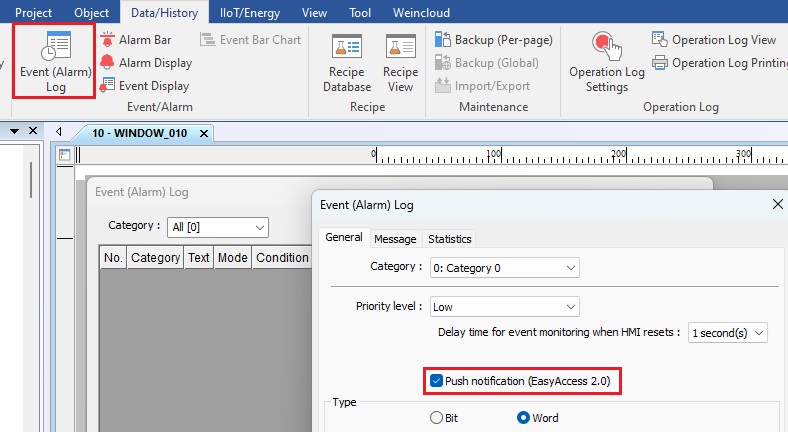Expand the side panel dropdown arrow
Image resolution: width=788 pixels, height=432 pixels.
14,131
